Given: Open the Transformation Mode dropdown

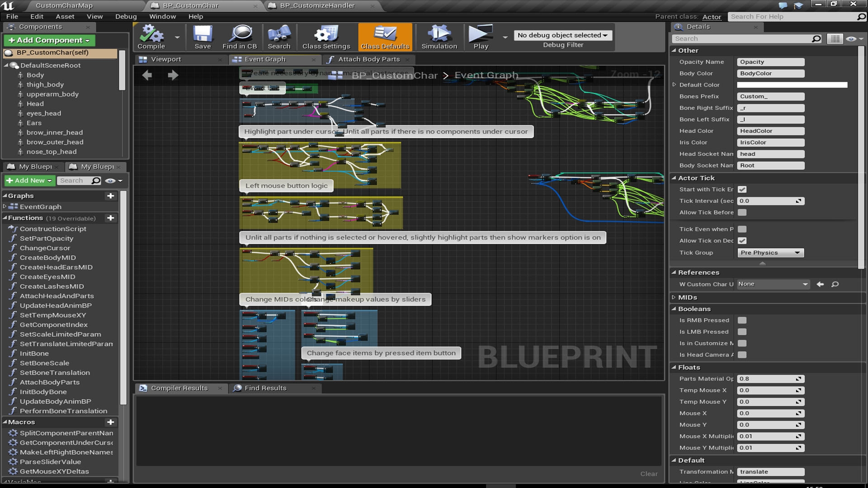Looking at the screenshot, I should click(x=770, y=471).
